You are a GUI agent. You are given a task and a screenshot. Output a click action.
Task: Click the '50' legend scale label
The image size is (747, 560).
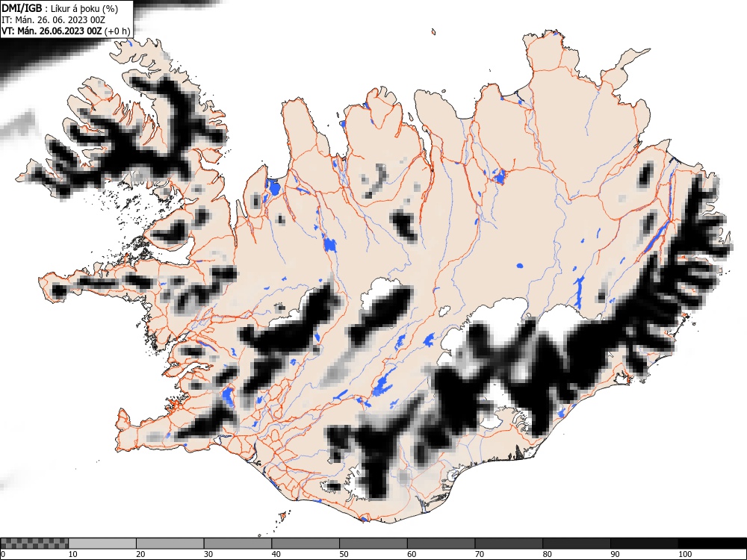344,554
